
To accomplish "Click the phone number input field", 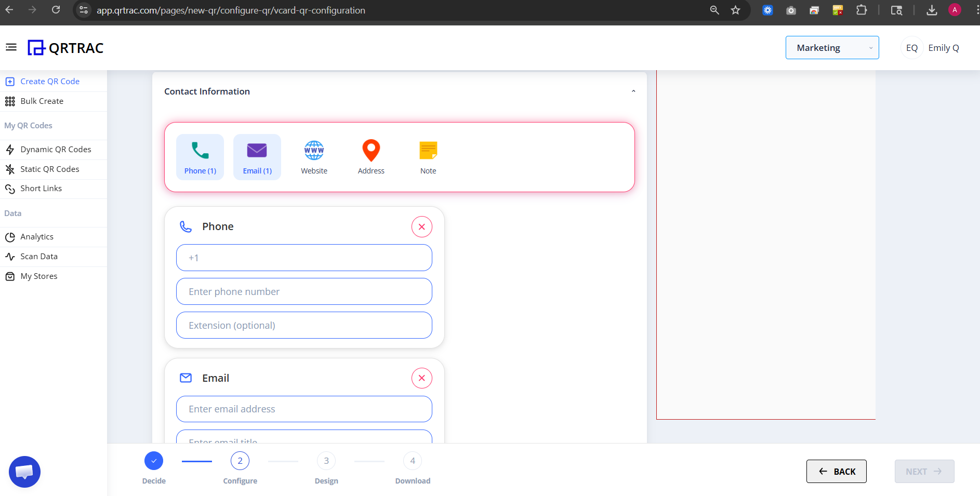I will [304, 291].
